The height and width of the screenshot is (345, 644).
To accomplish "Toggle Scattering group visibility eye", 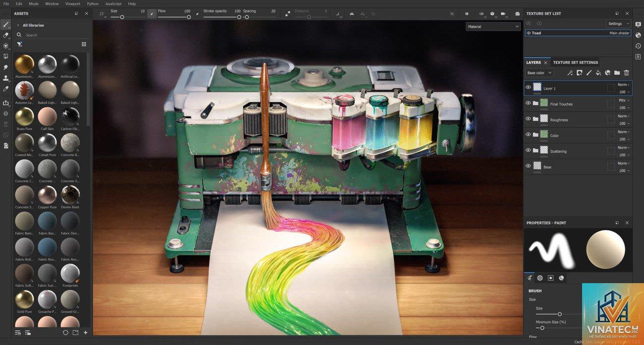I will click(x=528, y=150).
